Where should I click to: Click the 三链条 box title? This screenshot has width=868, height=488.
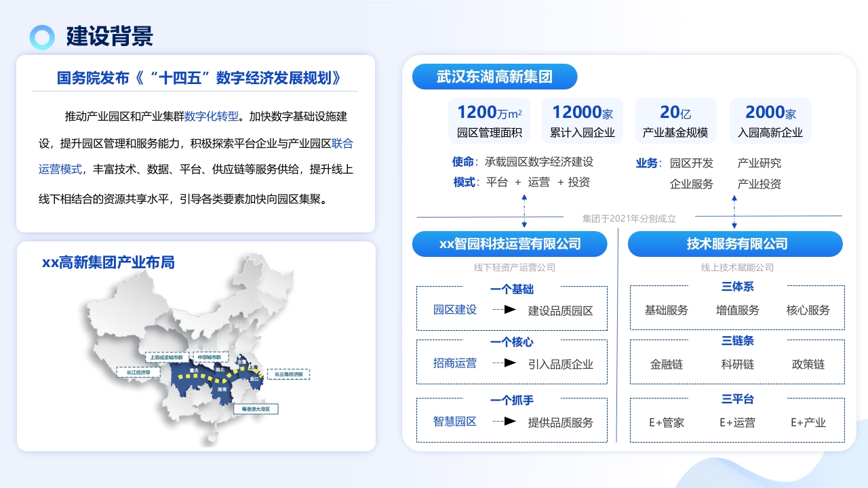point(738,341)
